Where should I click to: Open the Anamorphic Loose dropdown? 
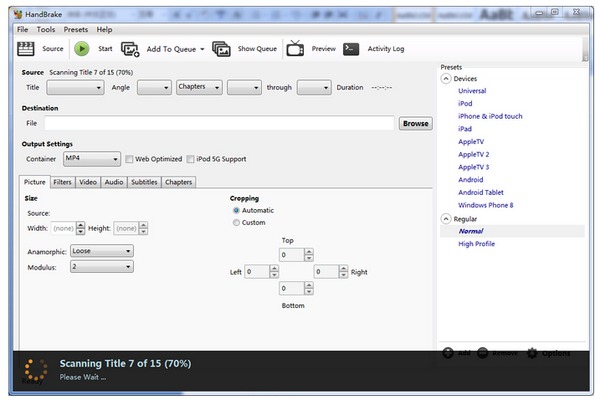point(102,251)
